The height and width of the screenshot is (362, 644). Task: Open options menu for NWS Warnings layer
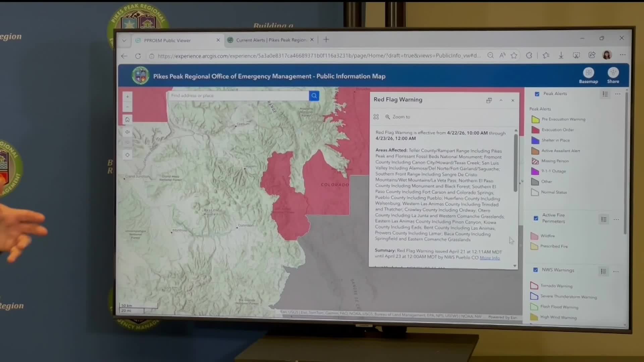click(x=616, y=271)
